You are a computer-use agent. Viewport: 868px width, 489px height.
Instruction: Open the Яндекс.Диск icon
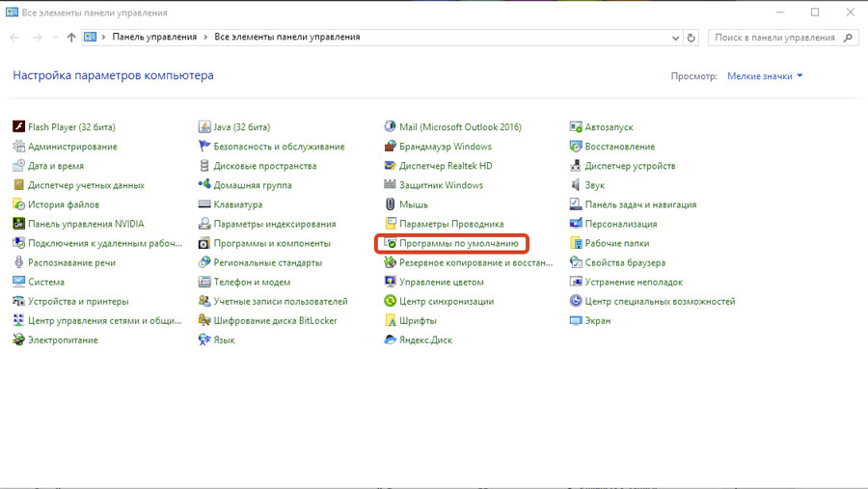(x=391, y=340)
